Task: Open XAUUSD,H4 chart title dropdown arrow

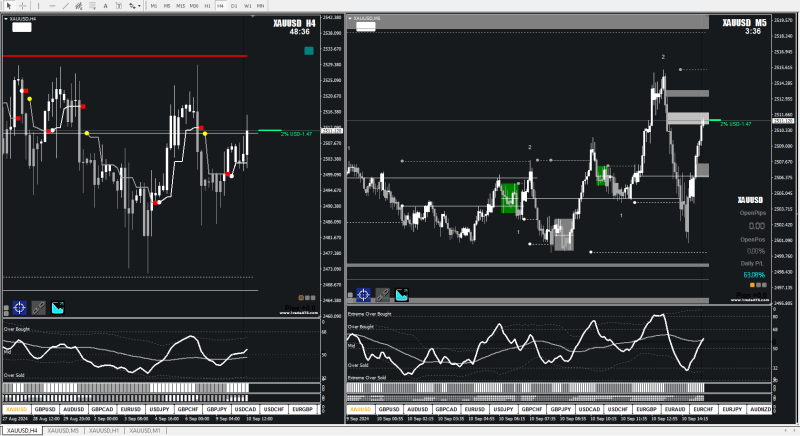Action: [6, 19]
